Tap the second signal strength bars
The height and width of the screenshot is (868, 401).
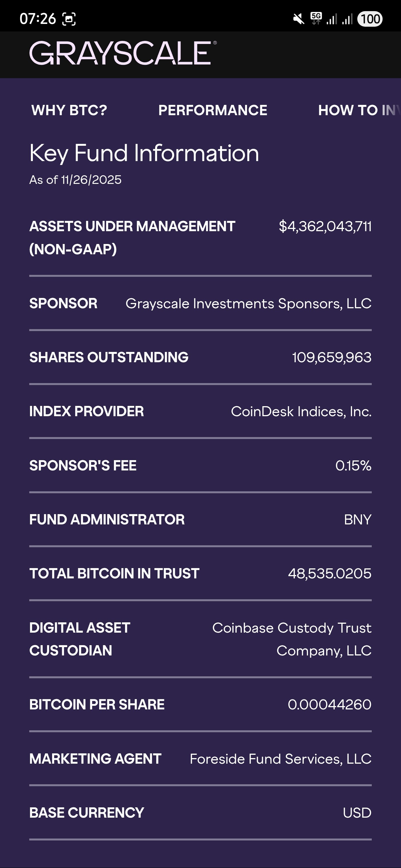(347, 19)
